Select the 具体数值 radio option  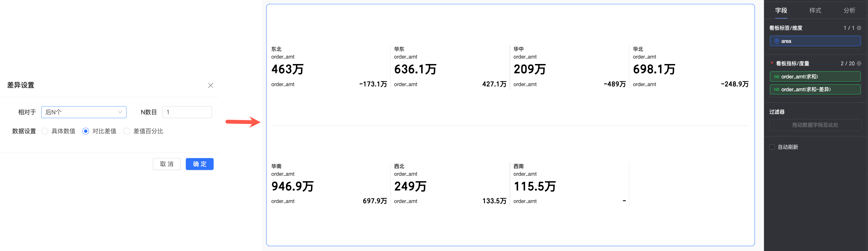45,131
